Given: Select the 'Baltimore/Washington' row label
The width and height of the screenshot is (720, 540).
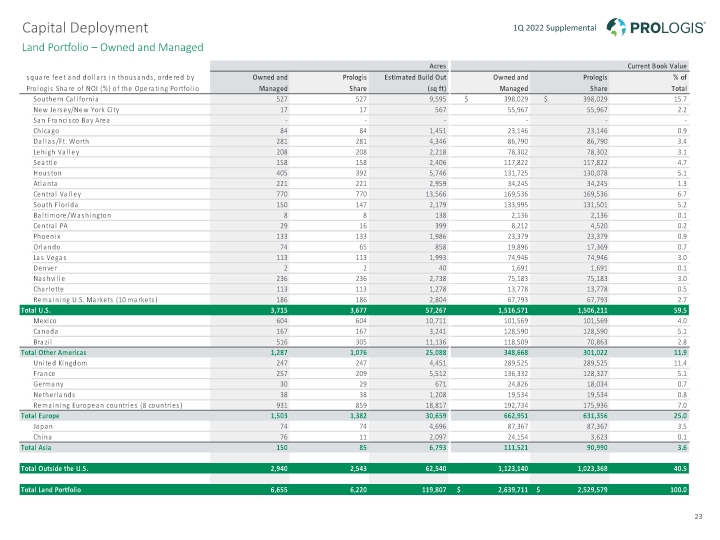Looking at the screenshot, I should 72,215.
